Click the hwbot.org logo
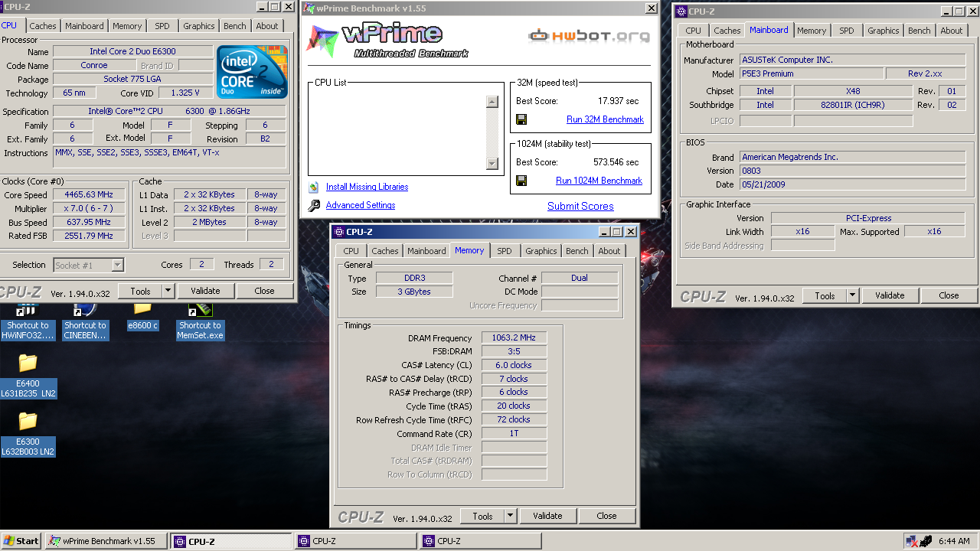Viewport: 980px width, 551px height. tap(589, 35)
